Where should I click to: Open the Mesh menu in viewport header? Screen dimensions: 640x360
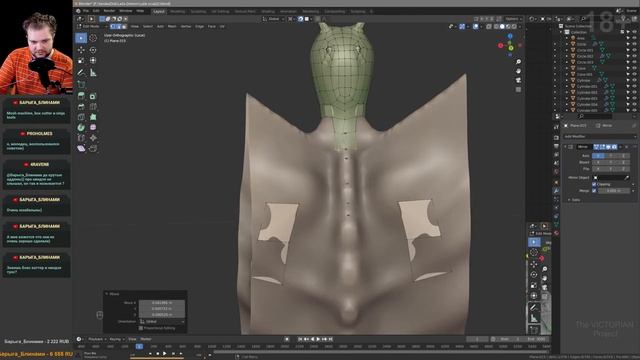[x=172, y=27]
